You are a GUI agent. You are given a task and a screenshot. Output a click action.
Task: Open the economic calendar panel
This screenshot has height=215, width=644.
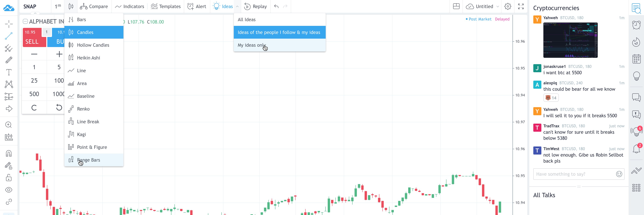tap(636, 59)
